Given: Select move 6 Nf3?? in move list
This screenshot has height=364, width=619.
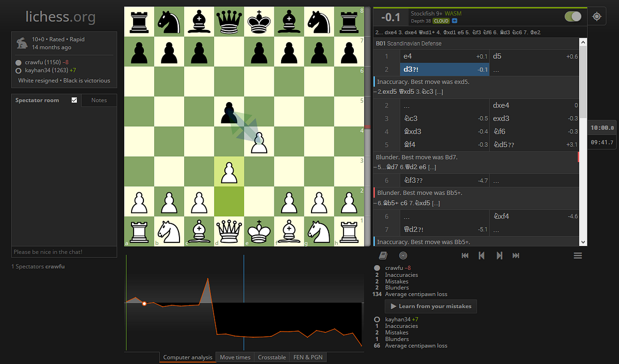Looking at the screenshot, I should 444,181.
